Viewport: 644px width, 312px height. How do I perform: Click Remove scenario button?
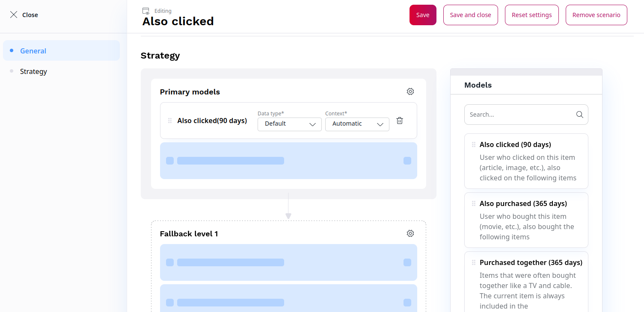596,15
